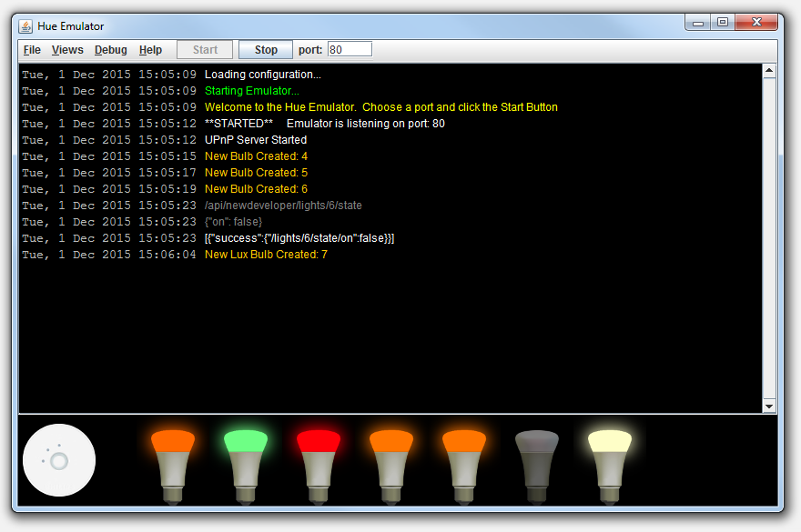Select the orange bulb right of red bulb

pyautogui.click(x=391, y=466)
